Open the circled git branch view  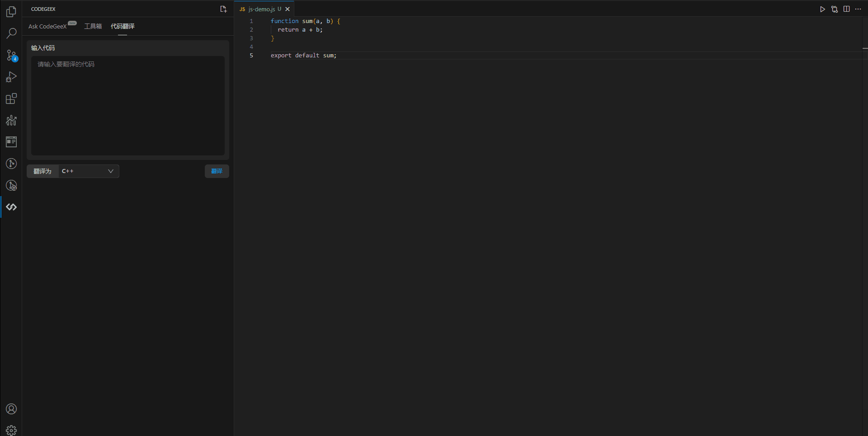[x=11, y=164]
